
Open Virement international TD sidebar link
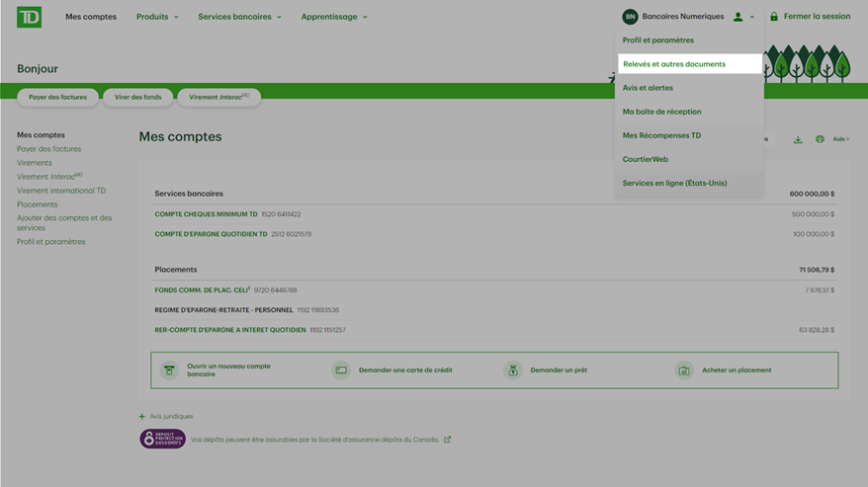point(61,191)
